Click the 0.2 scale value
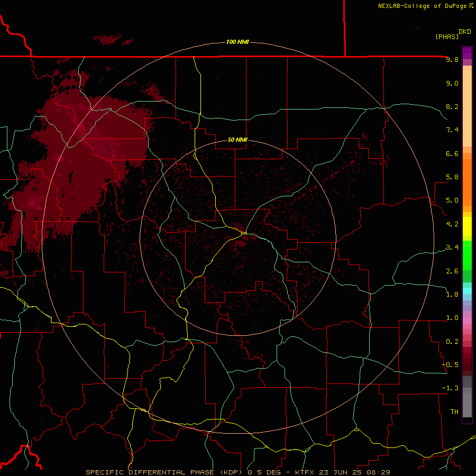This screenshot has width=476, height=476. coord(452,341)
